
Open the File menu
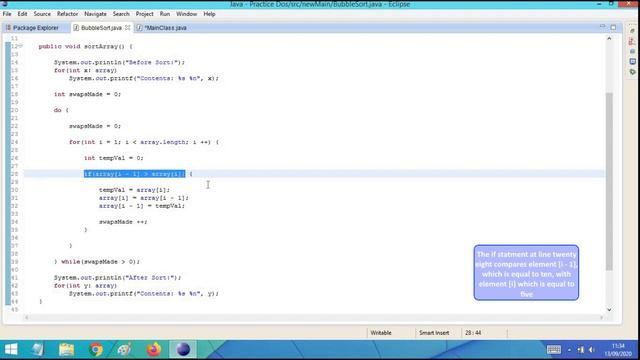[7, 14]
